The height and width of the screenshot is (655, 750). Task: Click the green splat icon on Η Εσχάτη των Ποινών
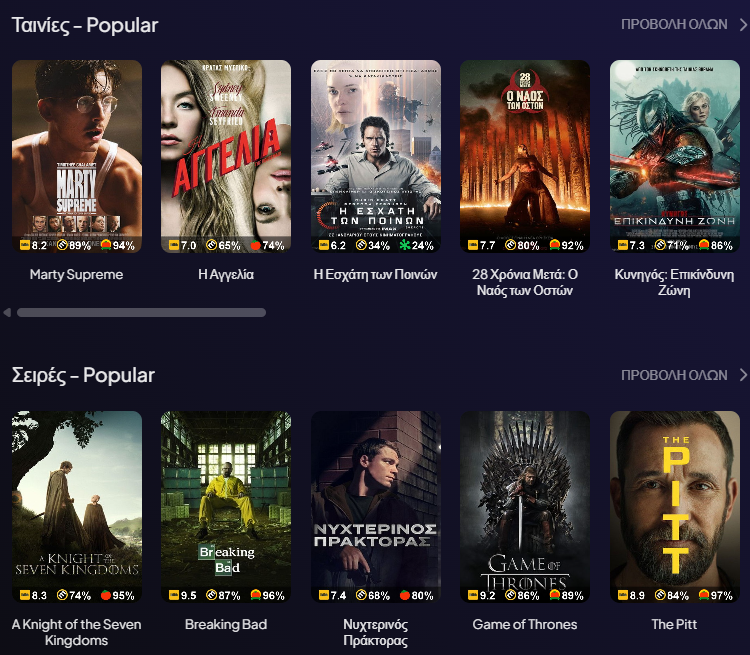pyautogui.click(x=405, y=245)
